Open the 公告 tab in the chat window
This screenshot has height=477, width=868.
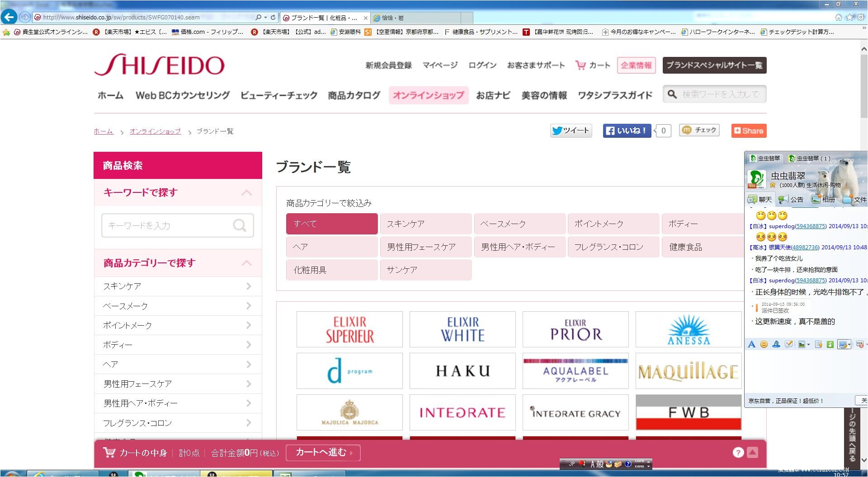[x=791, y=199]
